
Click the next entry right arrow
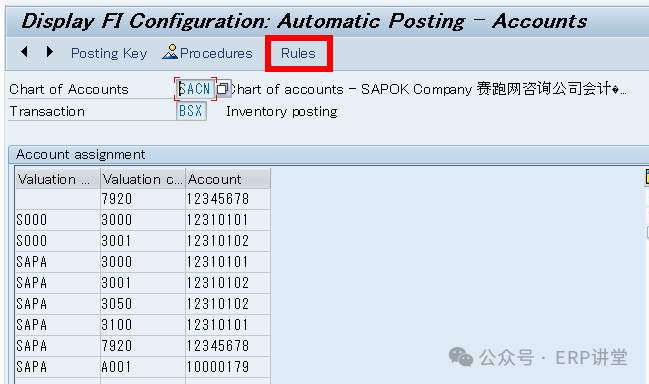point(50,52)
